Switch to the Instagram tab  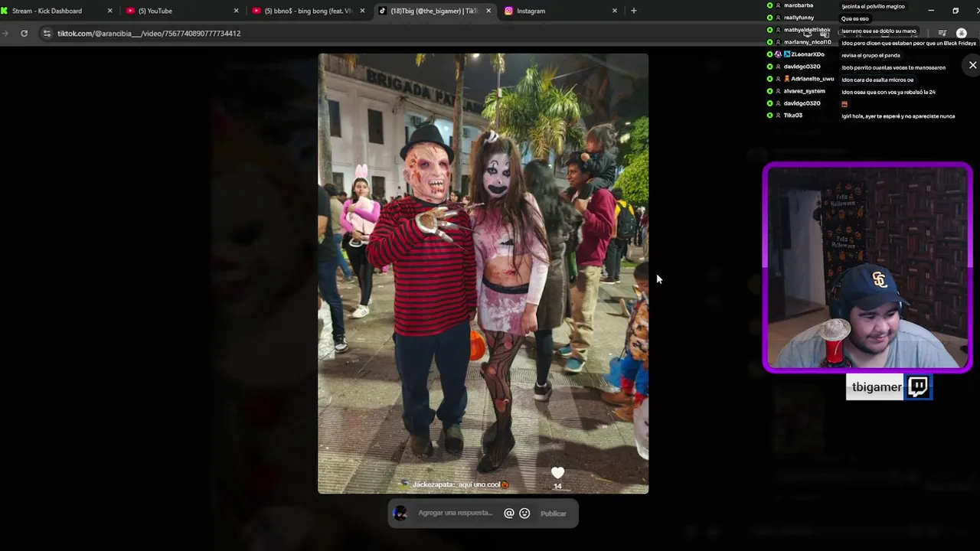tap(560, 11)
